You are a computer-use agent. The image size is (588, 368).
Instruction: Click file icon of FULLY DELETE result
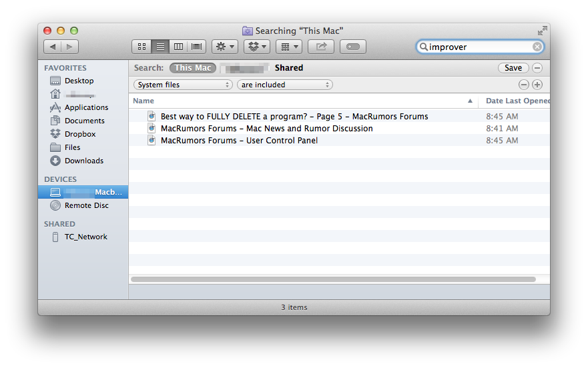pyautogui.click(x=152, y=116)
